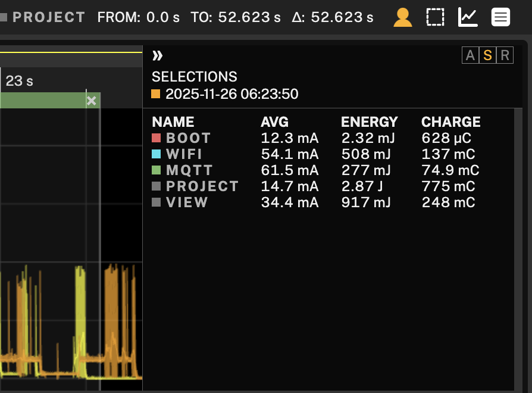Screen dimensions: 532x393
Task: Open the line chart statistics icon
Action: coord(468,17)
